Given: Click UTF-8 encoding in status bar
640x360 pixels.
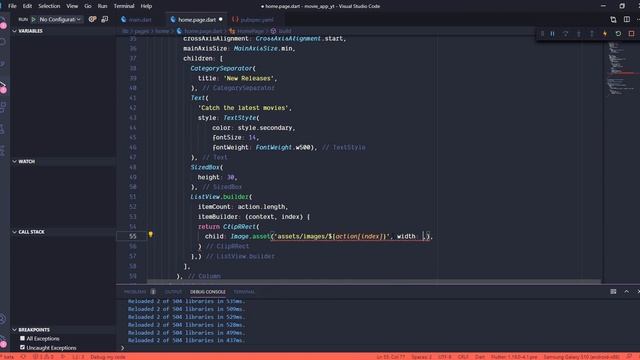Looking at the screenshot, I should [444, 357].
